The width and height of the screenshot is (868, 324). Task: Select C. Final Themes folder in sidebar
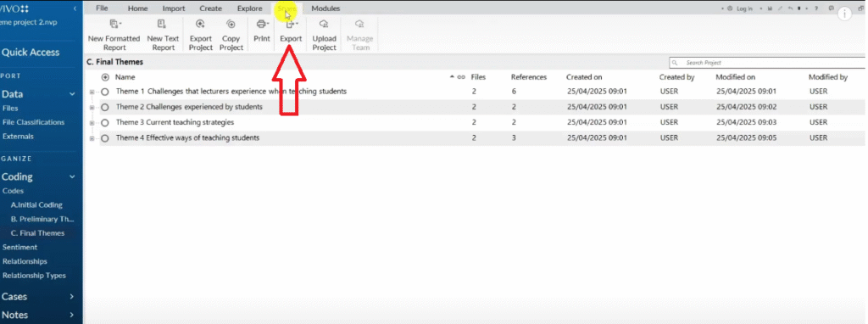[37, 233]
